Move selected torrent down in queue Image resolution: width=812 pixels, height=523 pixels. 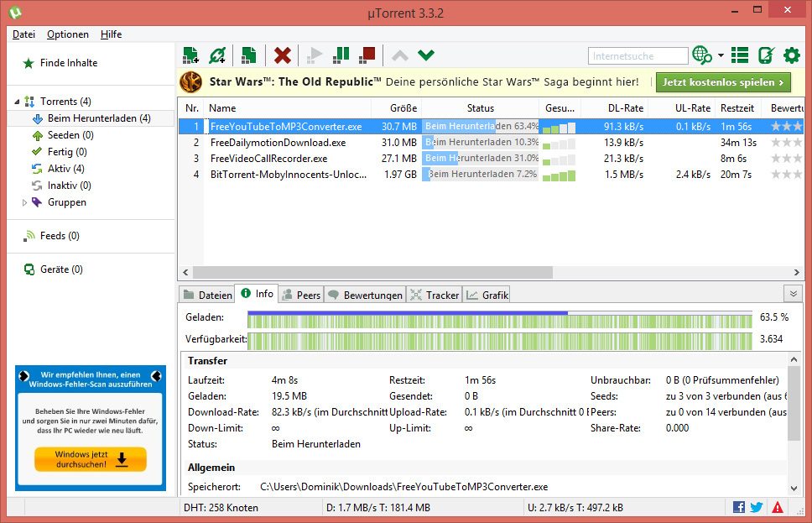[426, 55]
